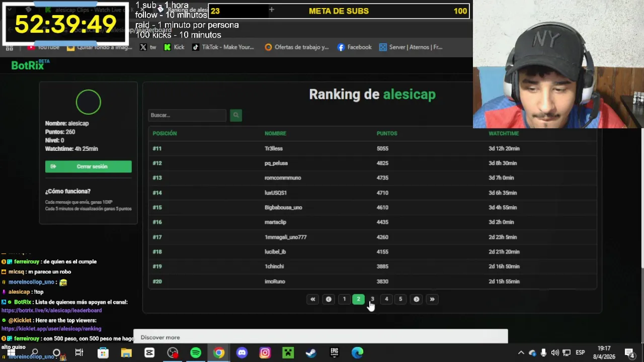644x362 pixels.
Task: Go to previous ranking page
Action: pyautogui.click(x=329, y=299)
